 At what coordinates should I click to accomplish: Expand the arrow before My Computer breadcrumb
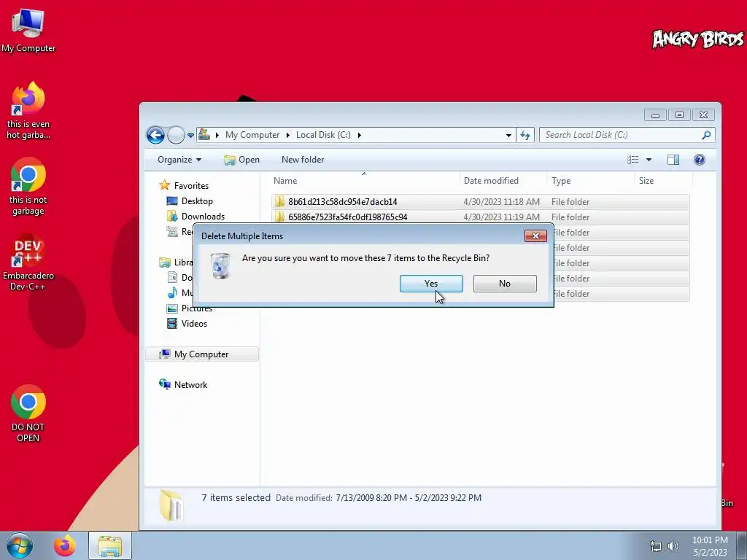(x=217, y=135)
